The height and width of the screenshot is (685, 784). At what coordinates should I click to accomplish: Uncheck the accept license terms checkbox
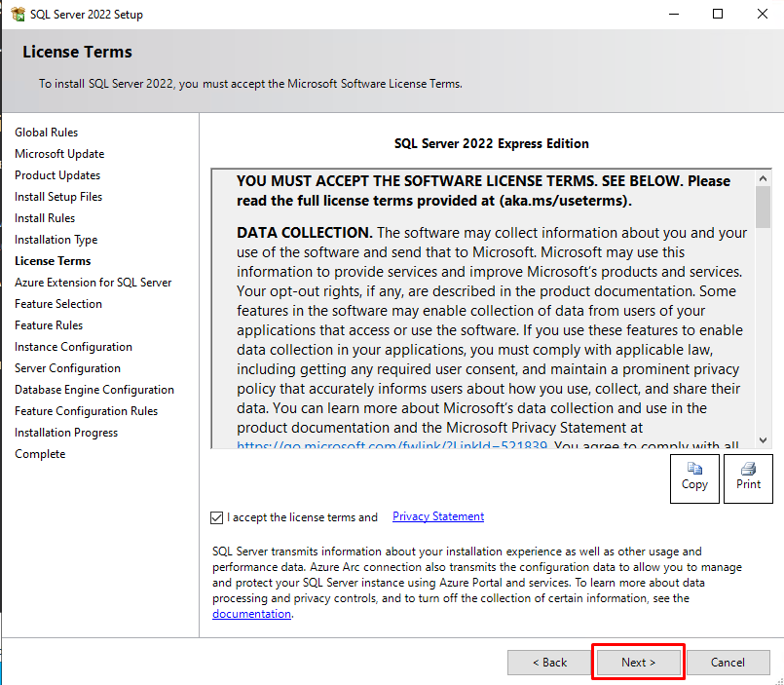point(216,517)
